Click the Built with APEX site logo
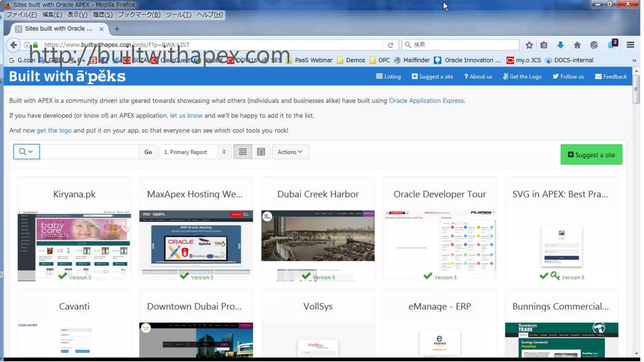644x362 pixels. (x=67, y=76)
